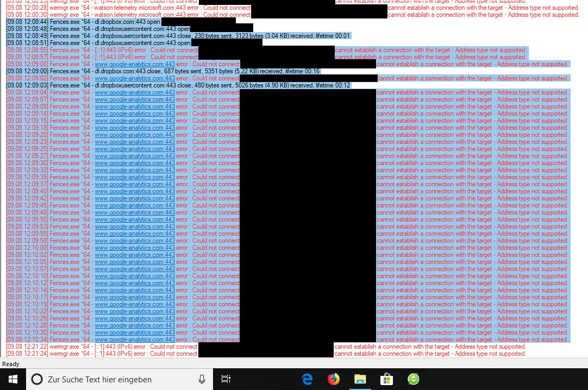Open google-analytics link in the 12:09:02 entry
The image size is (588, 390).
point(135,78)
